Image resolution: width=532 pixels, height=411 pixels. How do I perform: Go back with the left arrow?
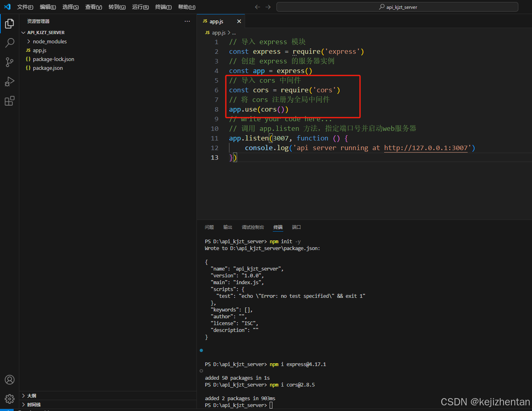pyautogui.click(x=258, y=7)
